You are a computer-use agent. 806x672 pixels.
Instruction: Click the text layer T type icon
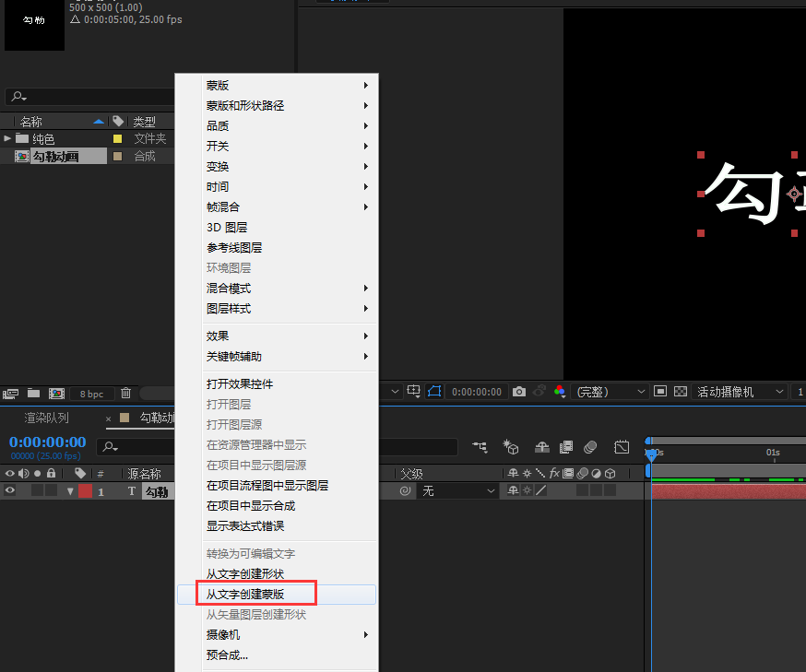132,491
